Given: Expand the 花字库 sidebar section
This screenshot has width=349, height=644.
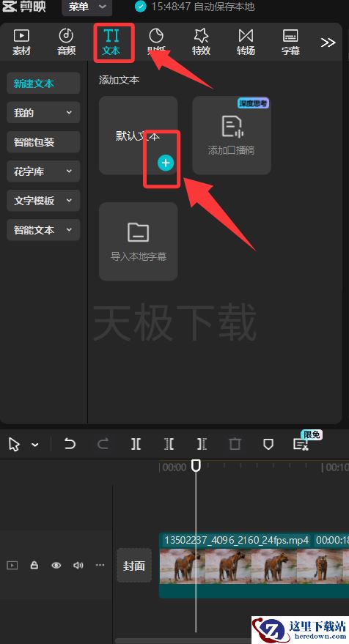Looking at the screenshot, I should click(x=43, y=171).
